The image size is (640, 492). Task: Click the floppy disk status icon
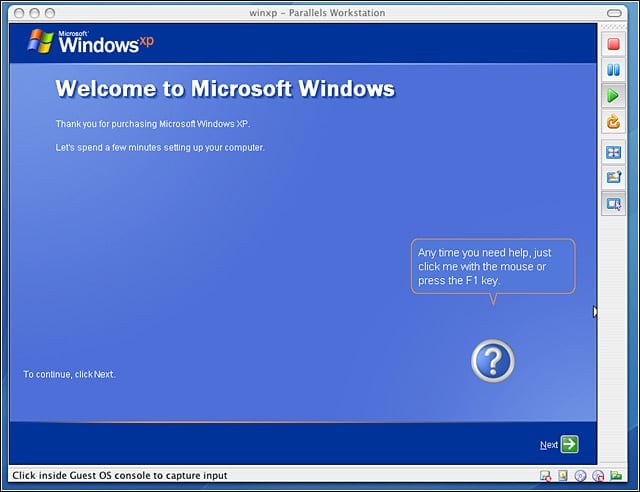(x=545, y=475)
